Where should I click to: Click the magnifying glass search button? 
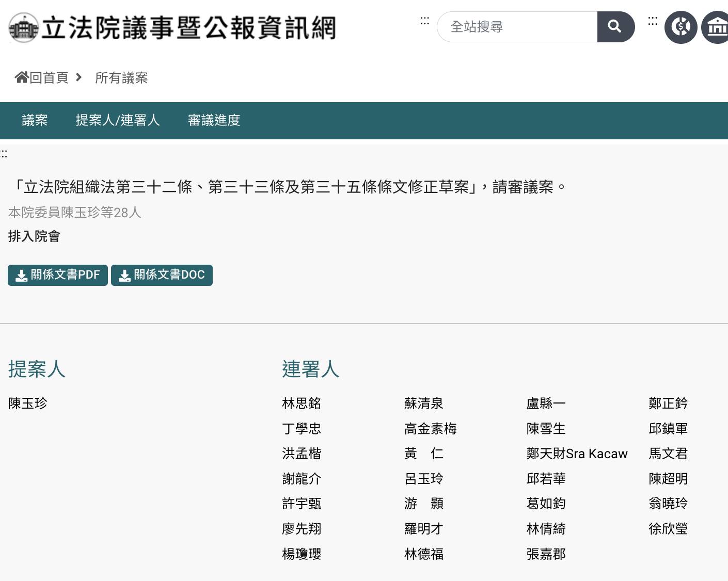point(615,27)
